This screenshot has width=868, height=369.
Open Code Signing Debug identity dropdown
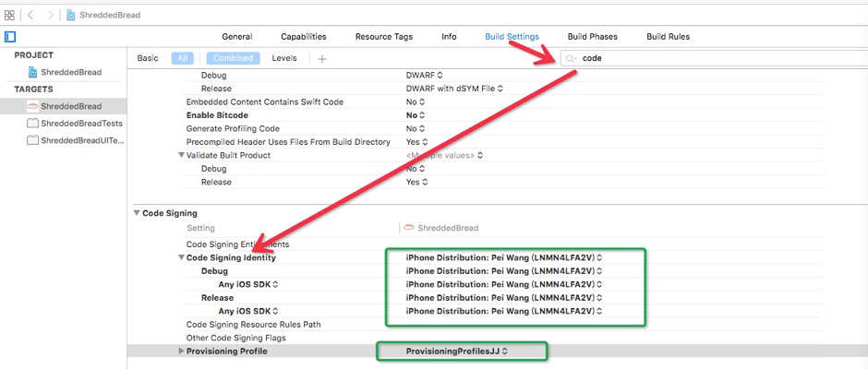[x=504, y=271]
